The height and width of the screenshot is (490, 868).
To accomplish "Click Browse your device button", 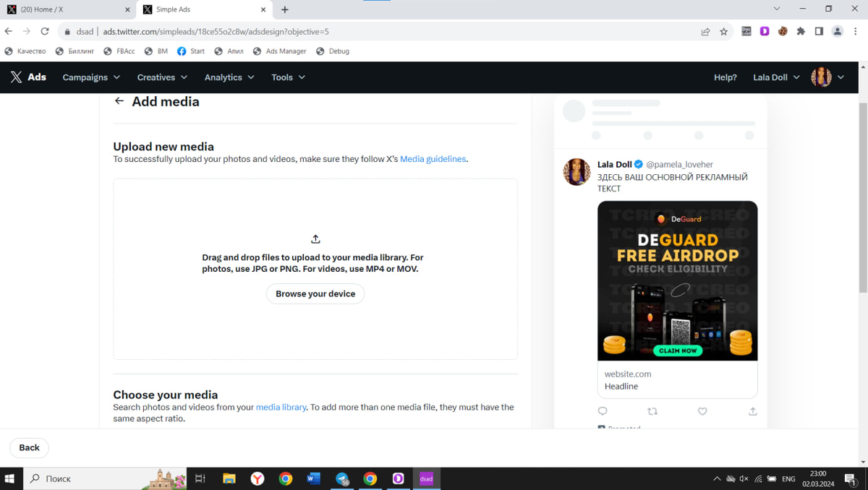I will click(x=315, y=293).
